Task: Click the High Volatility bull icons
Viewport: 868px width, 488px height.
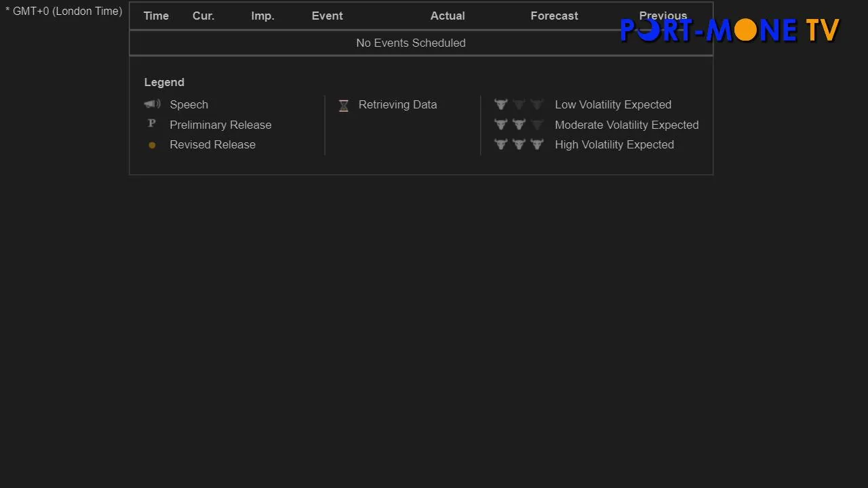Action: (519, 144)
